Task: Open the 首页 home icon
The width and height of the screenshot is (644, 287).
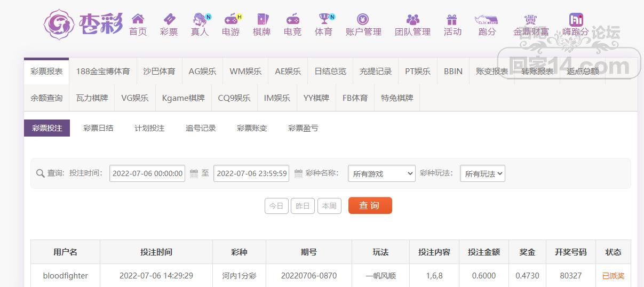Action: click(138, 19)
